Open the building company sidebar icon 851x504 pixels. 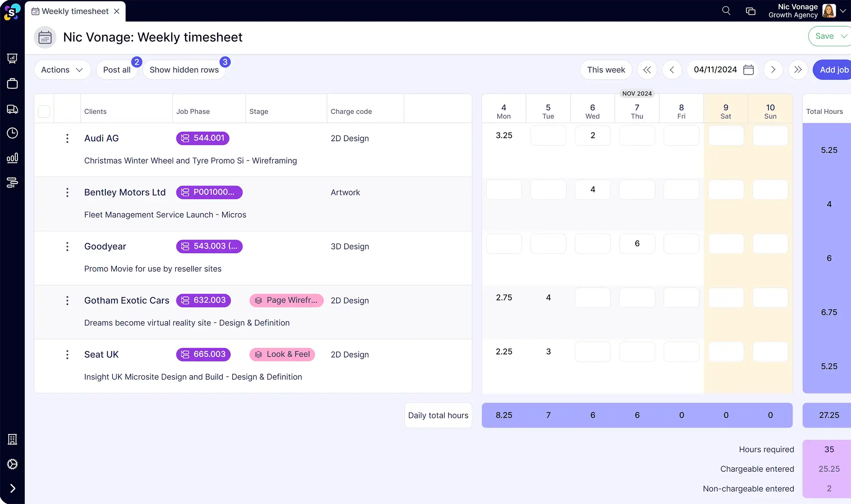[x=12, y=439]
